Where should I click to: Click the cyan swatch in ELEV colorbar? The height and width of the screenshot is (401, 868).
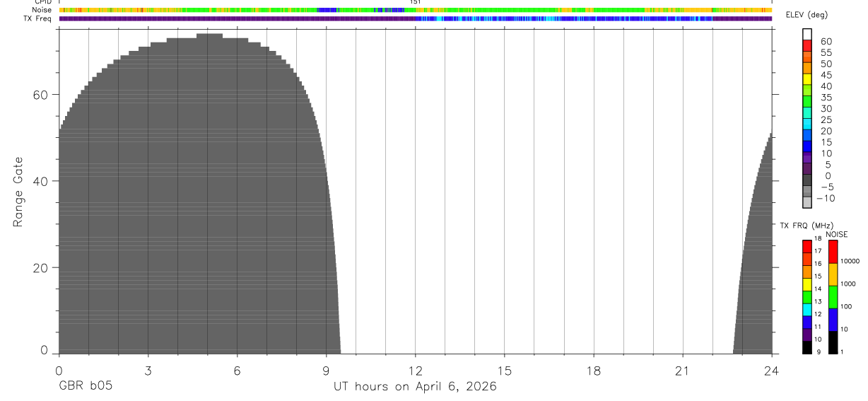click(x=807, y=122)
